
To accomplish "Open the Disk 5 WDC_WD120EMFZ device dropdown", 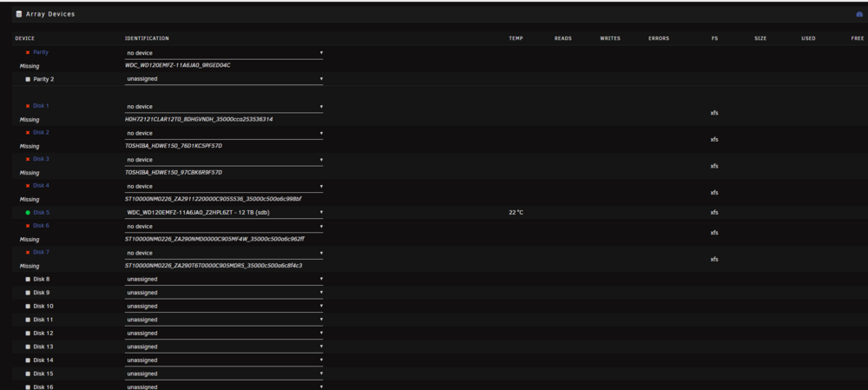I will tap(224, 212).
